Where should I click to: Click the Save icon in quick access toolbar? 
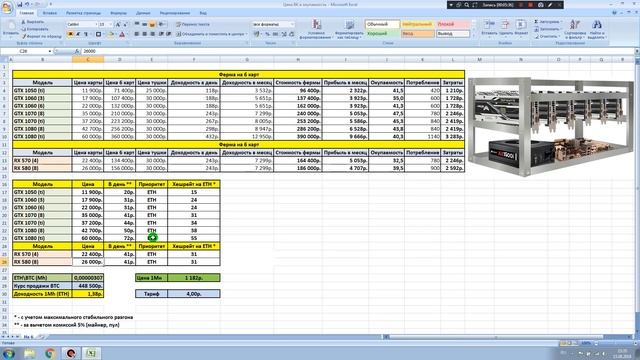pyautogui.click(x=20, y=4)
